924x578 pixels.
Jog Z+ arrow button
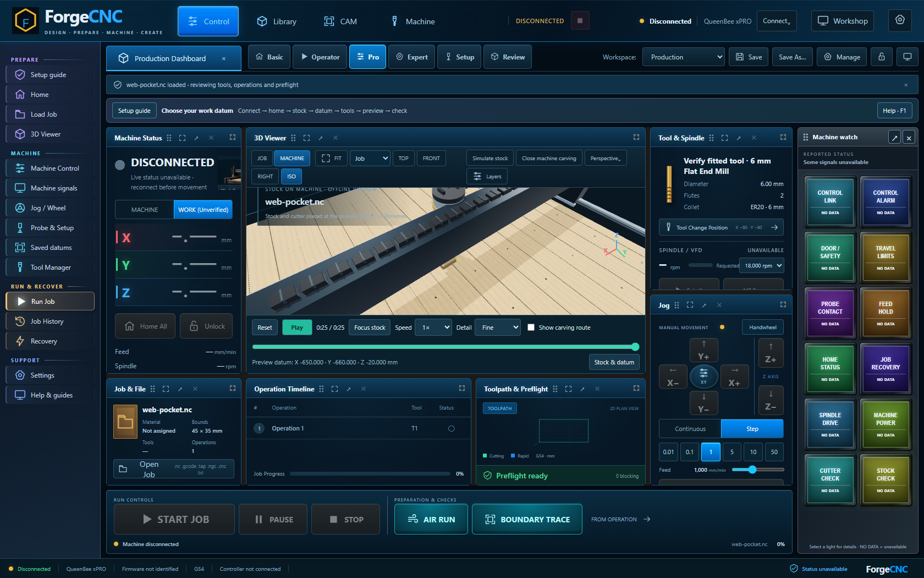[x=771, y=352]
